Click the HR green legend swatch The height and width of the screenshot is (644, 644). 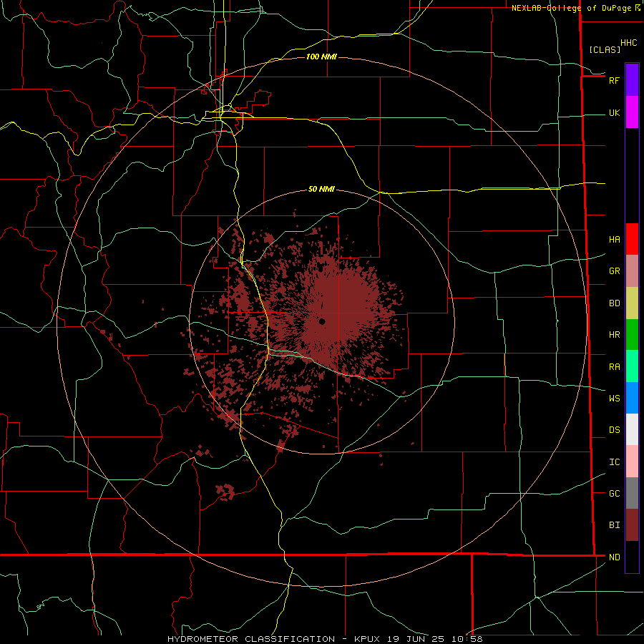click(632, 335)
